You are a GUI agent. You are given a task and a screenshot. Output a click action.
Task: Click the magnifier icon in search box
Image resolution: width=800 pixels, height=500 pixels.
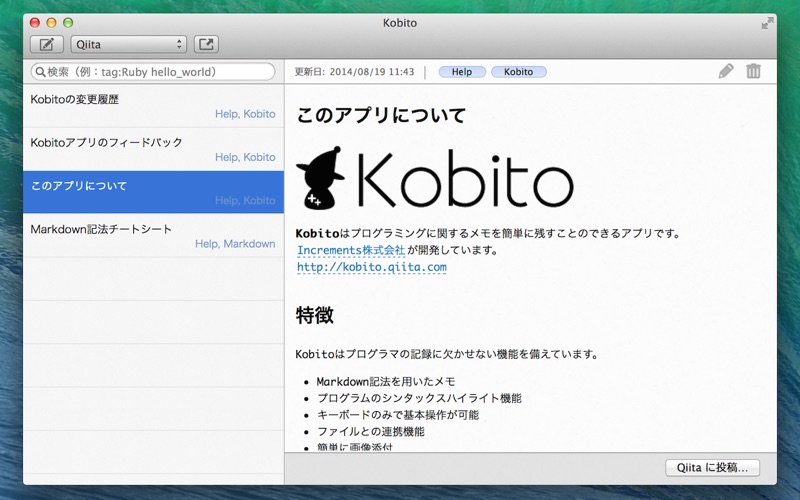(x=40, y=72)
